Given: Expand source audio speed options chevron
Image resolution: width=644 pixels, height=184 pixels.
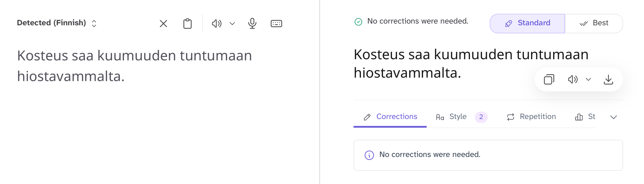Looking at the screenshot, I should [x=232, y=24].
